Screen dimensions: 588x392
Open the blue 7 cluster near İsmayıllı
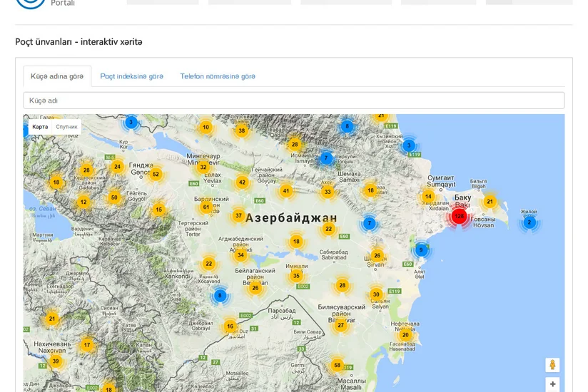click(326, 158)
